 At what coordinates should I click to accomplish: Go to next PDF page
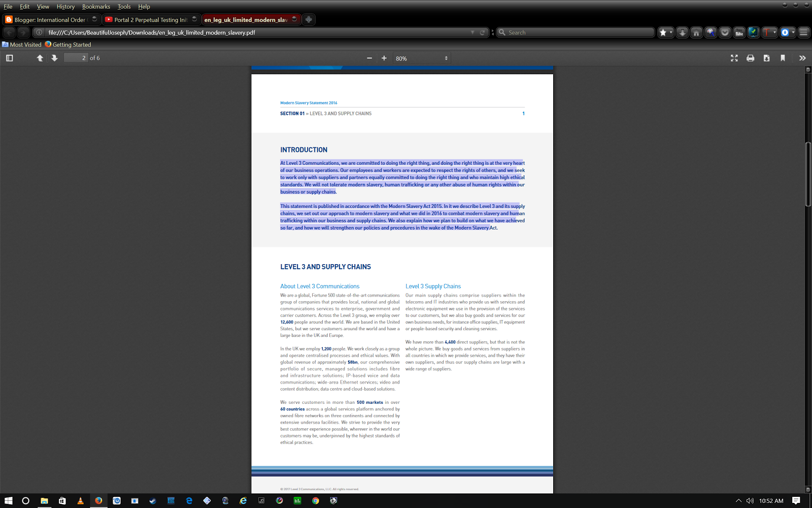pos(54,58)
